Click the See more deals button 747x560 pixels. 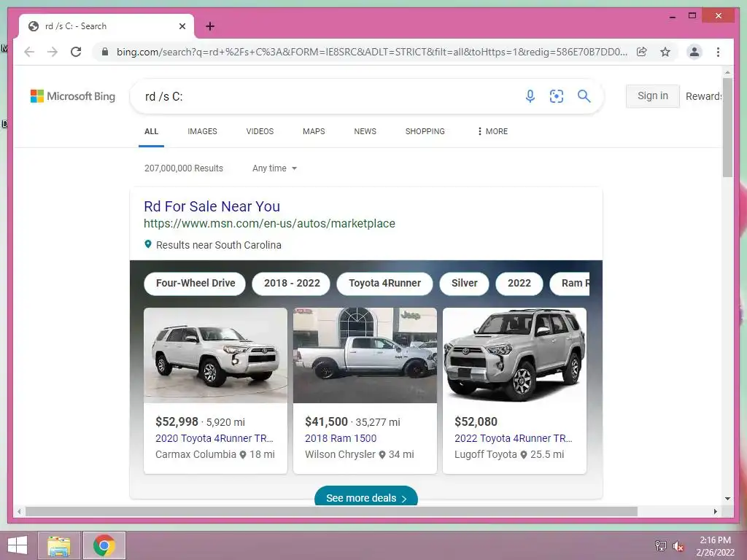[x=366, y=496]
